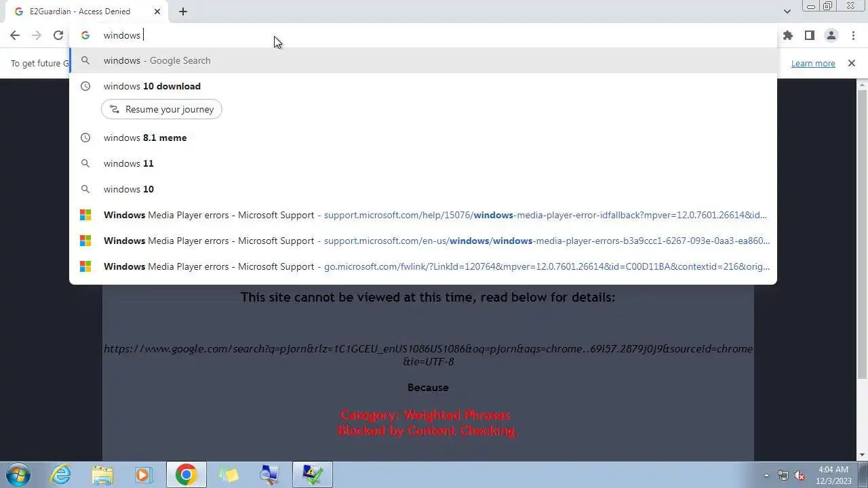This screenshot has width=868, height=488.
Task: Open the Extensions puzzle icon
Action: click(787, 35)
